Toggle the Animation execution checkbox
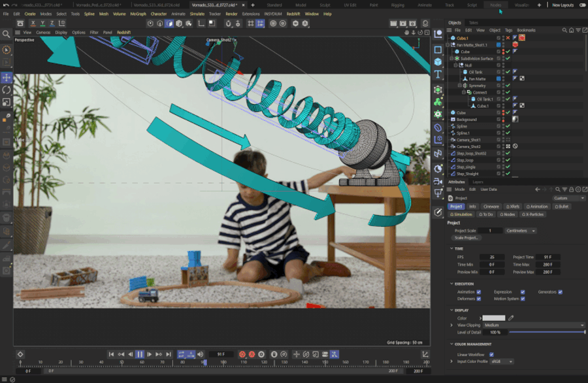 (478, 292)
